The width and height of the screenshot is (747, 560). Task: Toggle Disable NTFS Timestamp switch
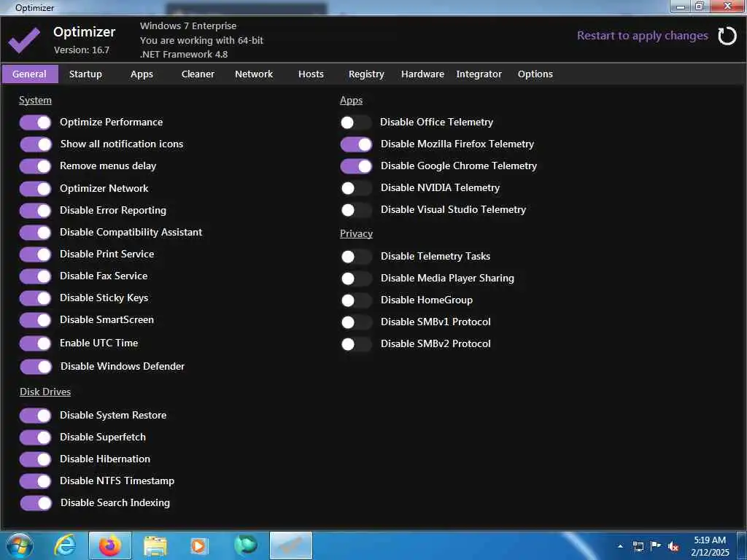[x=36, y=481]
